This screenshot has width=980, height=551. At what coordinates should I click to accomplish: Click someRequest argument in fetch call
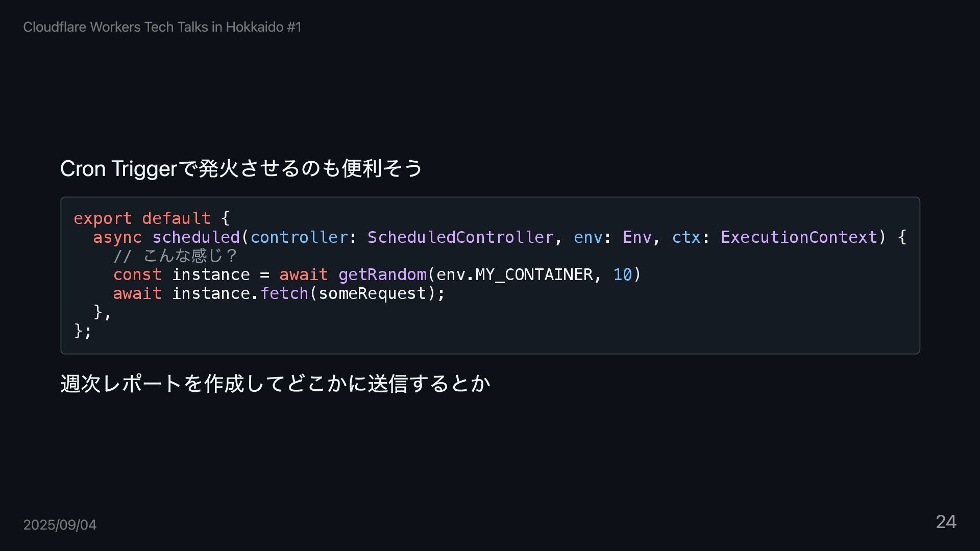(x=373, y=293)
